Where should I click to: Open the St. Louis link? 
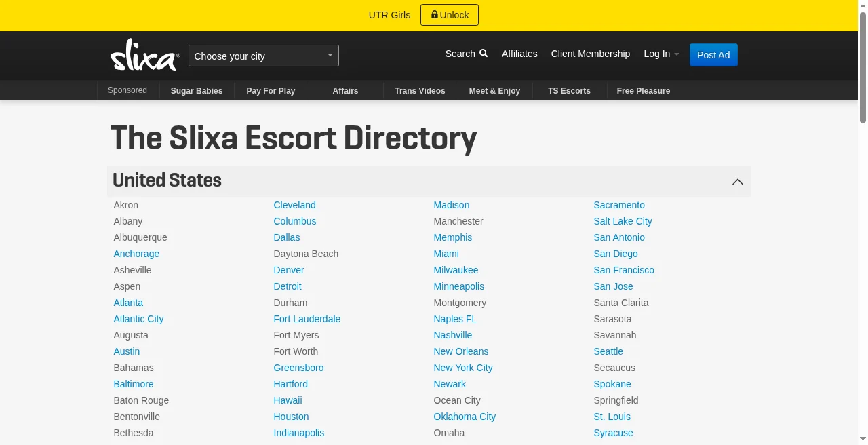coord(612,417)
